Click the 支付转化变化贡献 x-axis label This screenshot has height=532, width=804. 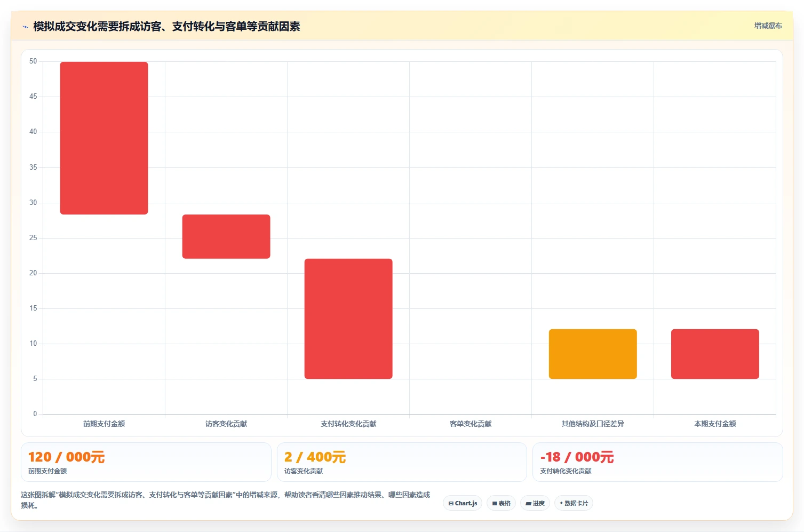(348, 424)
